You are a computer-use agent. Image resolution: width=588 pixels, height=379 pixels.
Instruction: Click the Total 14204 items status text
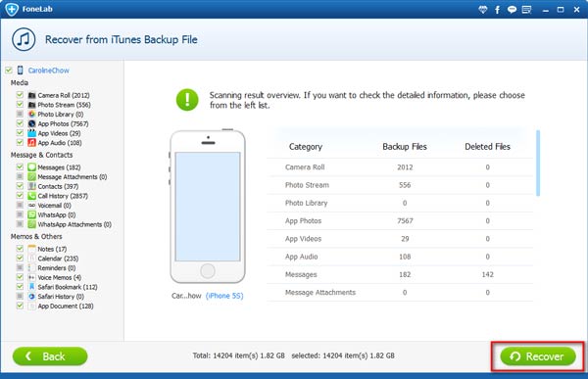(238, 355)
